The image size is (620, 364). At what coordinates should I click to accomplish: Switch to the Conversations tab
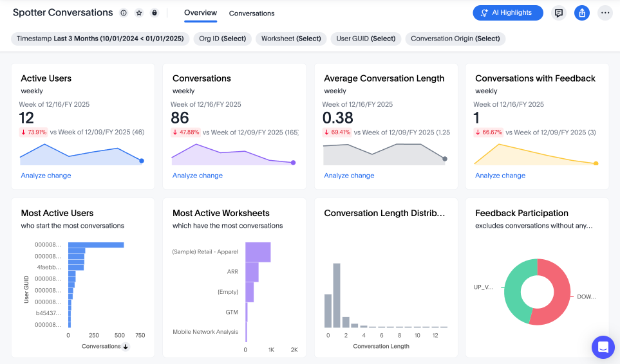252,14
